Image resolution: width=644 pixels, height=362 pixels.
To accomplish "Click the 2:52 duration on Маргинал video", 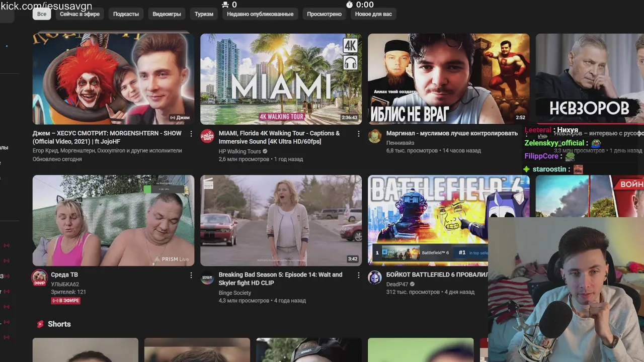I will coord(520,118).
